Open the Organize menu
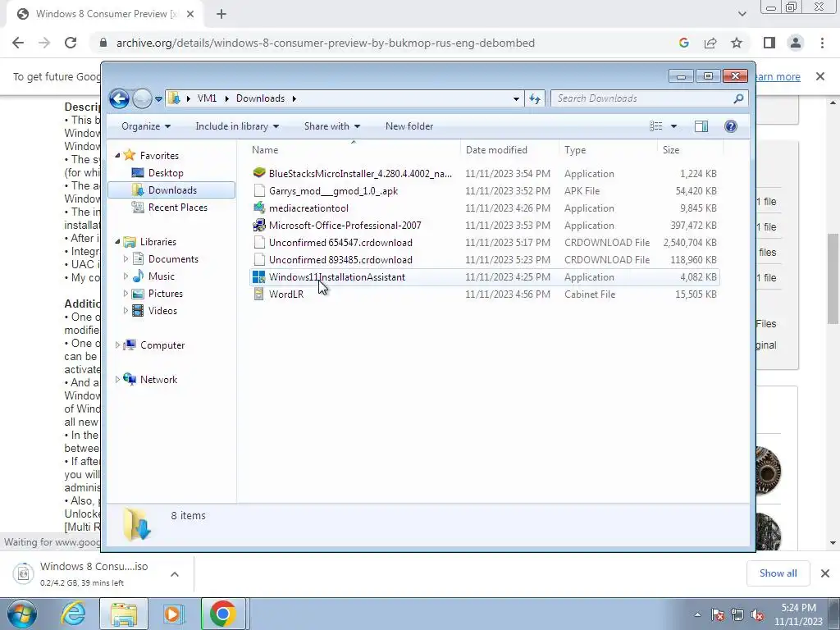This screenshot has height=630, width=840. (146, 126)
